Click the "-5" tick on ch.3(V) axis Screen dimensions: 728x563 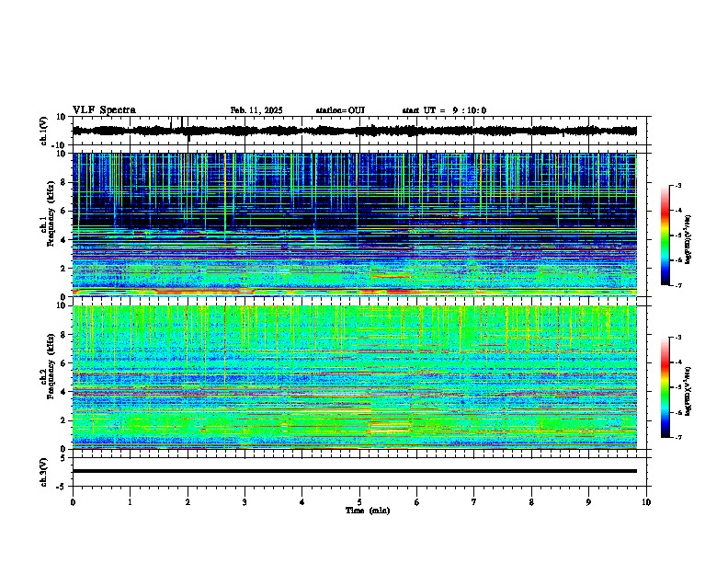[62, 487]
